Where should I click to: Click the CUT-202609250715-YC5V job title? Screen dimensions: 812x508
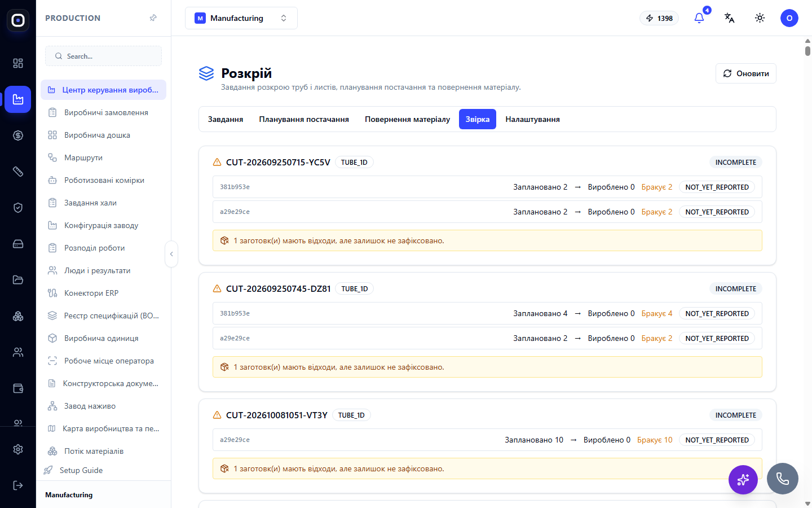[278, 162]
